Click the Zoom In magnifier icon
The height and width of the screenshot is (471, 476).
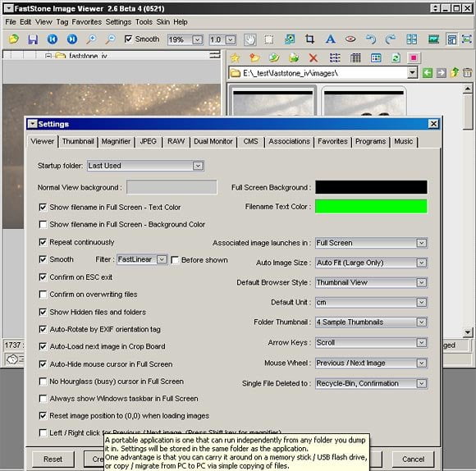point(91,39)
